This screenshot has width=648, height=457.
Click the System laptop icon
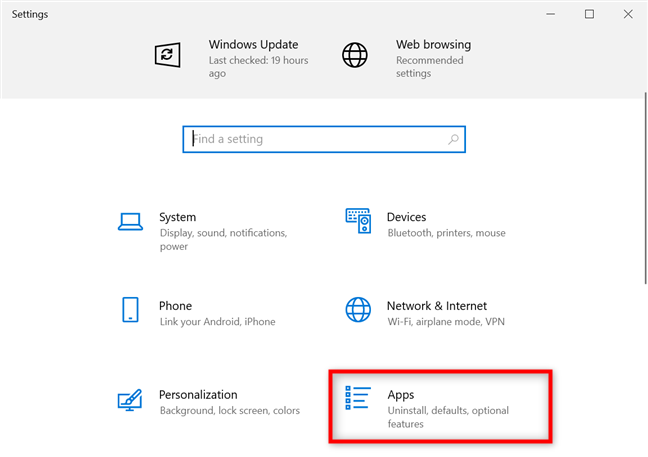click(130, 222)
